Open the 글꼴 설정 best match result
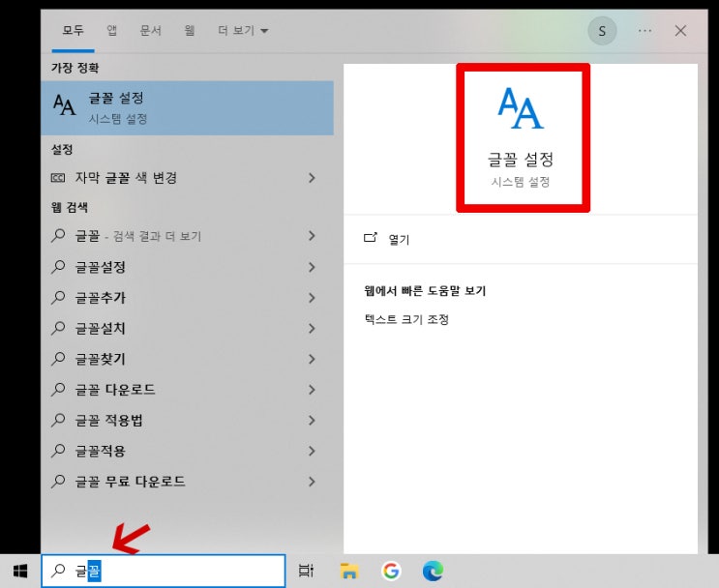This screenshot has width=719, height=588. pos(187,108)
